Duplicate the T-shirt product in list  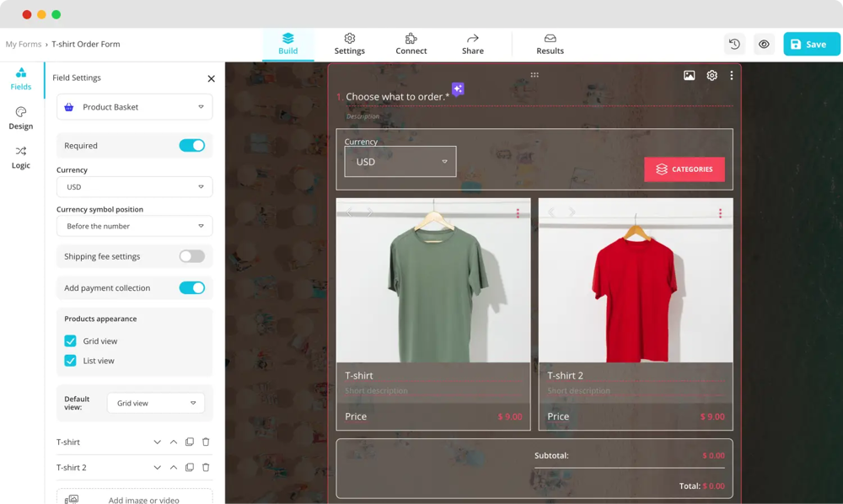(190, 442)
